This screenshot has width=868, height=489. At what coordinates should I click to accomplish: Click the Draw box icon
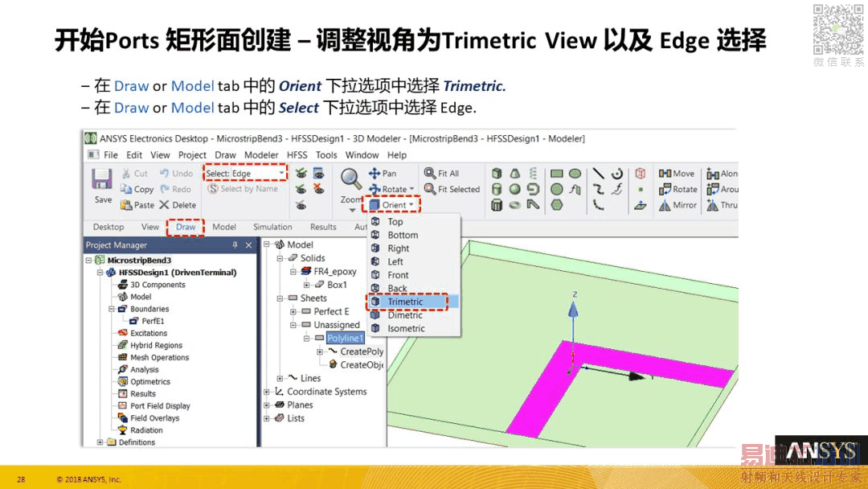click(497, 174)
